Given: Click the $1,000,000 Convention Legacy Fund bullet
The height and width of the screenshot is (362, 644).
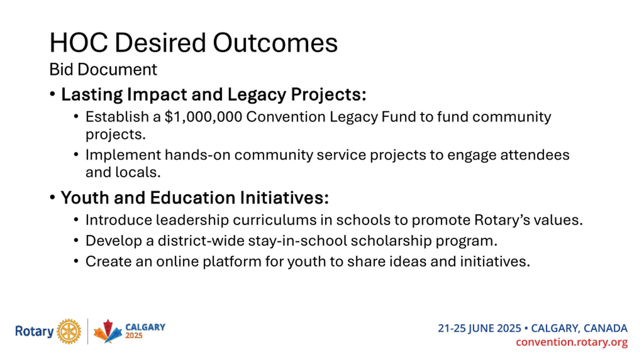Looking at the screenshot, I should tap(318, 117).
